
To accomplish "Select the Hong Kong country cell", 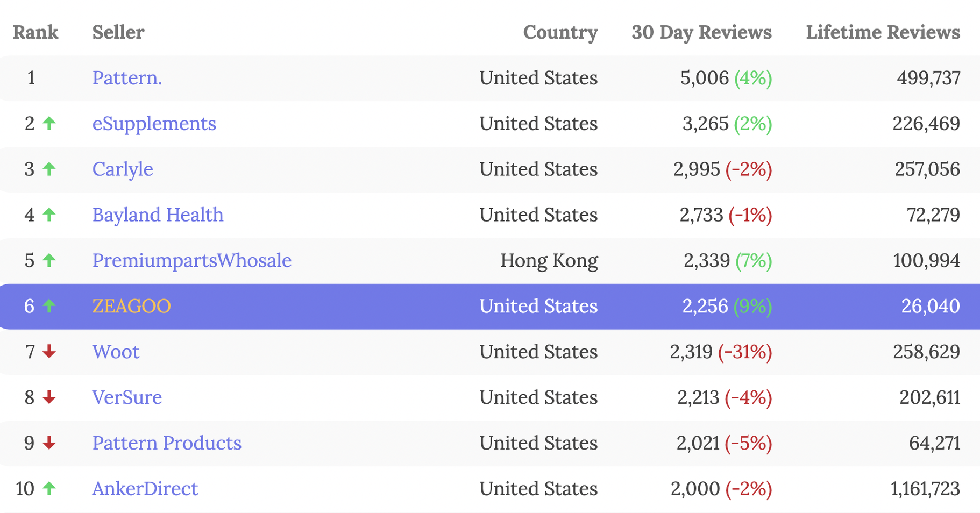I will point(549,261).
